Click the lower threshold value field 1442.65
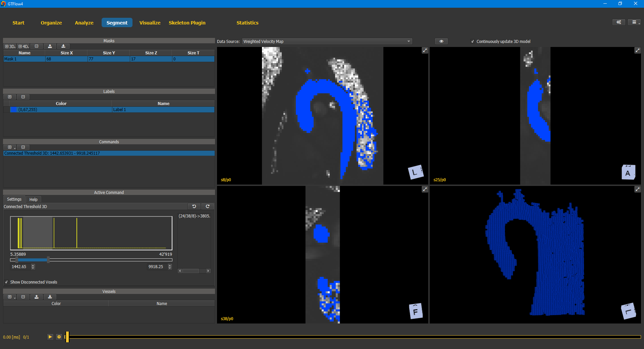Viewport: 644px width, 349px height. tap(20, 267)
